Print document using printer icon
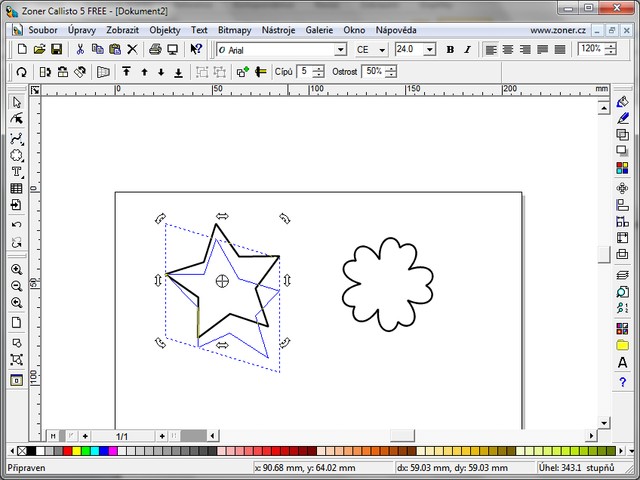The height and width of the screenshot is (480, 640). coord(155,49)
